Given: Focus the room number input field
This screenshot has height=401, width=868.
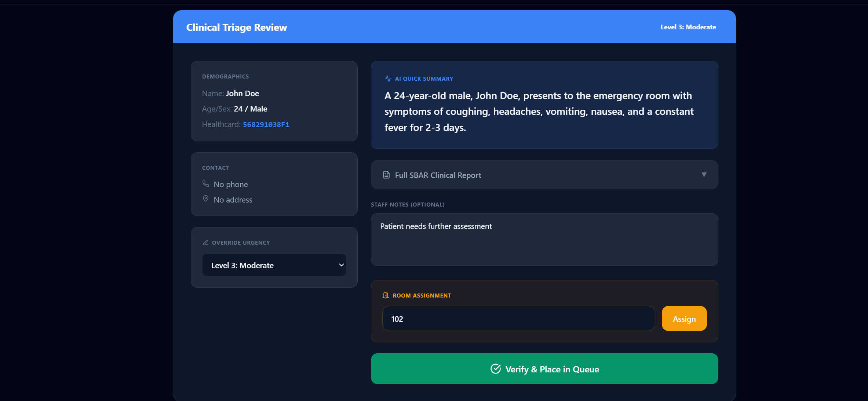Looking at the screenshot, I should pos(518,319).
